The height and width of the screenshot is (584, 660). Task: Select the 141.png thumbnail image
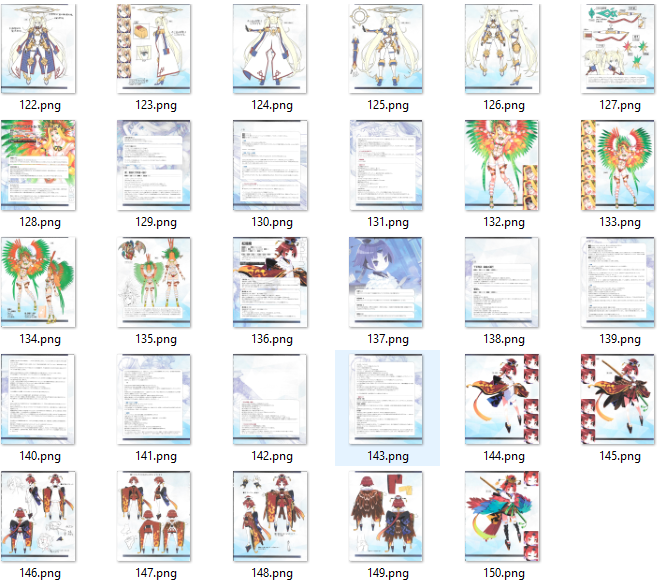tap(154, 400)
